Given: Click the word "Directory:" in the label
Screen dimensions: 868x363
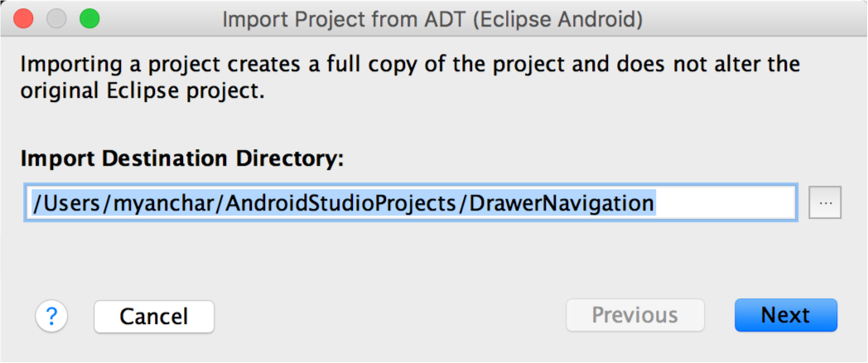Looking at the screenshot, I should (298, 158).
